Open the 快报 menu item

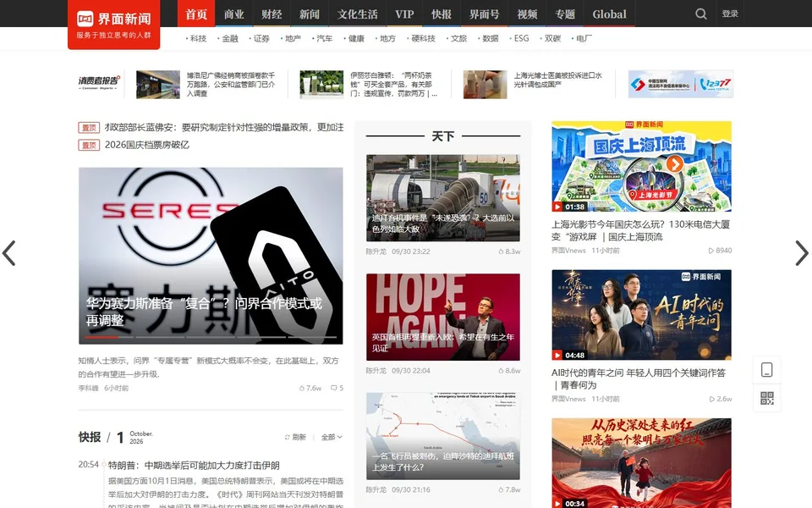442,14
